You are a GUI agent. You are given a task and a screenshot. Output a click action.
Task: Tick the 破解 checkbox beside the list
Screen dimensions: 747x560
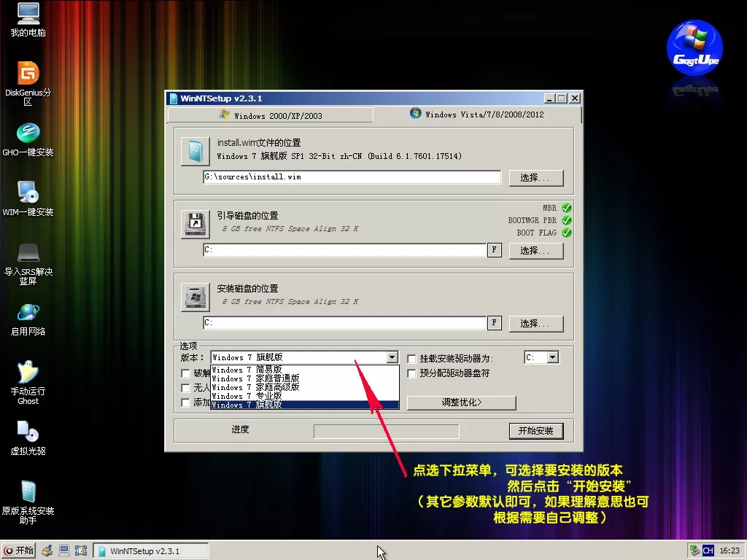click(186, 373)
